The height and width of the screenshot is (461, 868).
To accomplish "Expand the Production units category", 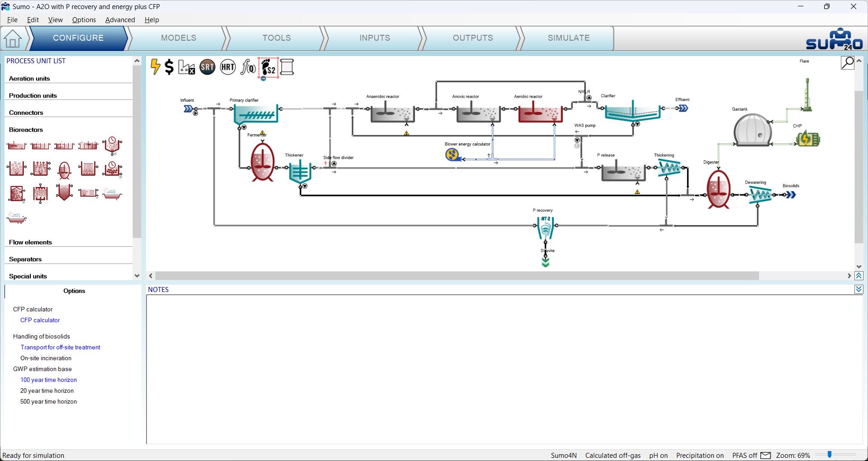I will point(33,96).
